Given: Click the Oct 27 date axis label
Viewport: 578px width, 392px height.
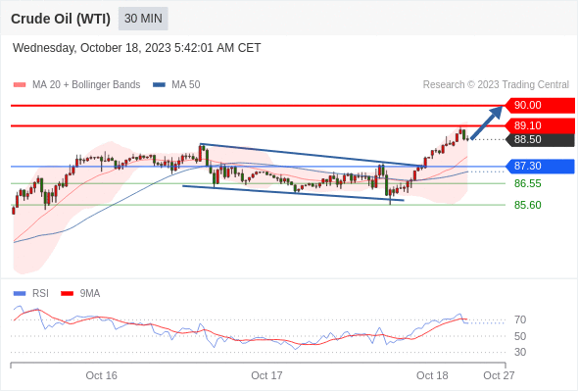Looking at the screenshot, I should click(499, 375).
